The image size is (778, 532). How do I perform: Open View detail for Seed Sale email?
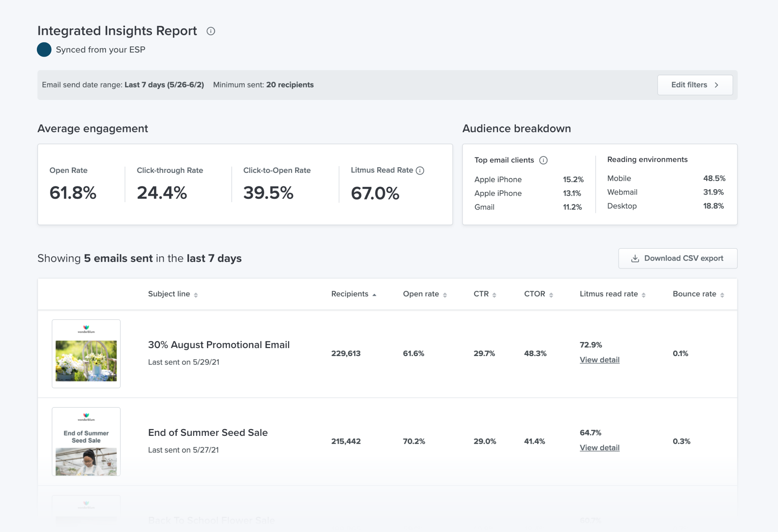pos(599,448)
